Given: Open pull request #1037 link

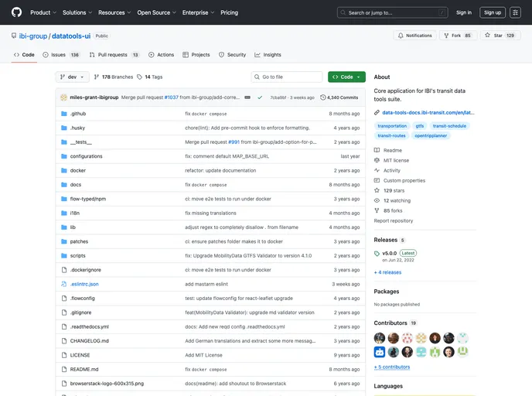Looking at the screenshot, I should point(172,97).
